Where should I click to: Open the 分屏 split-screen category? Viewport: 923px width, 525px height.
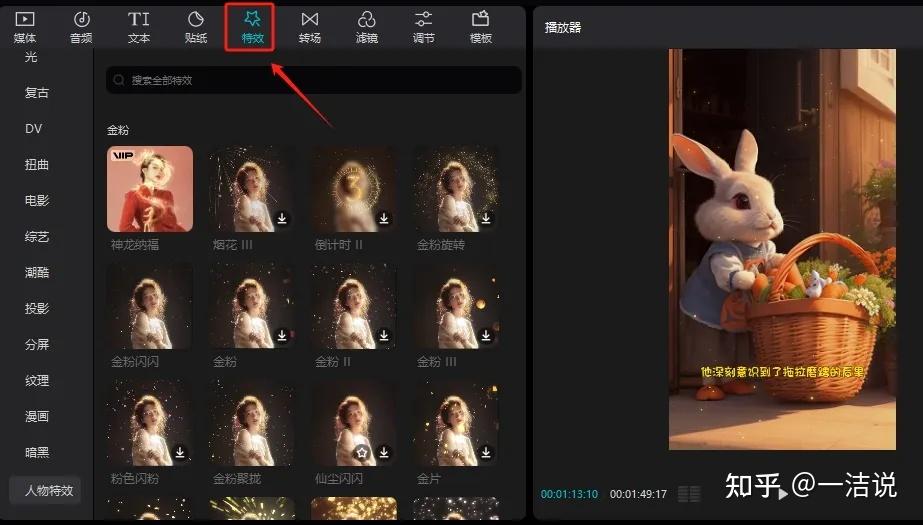point(37,345)
